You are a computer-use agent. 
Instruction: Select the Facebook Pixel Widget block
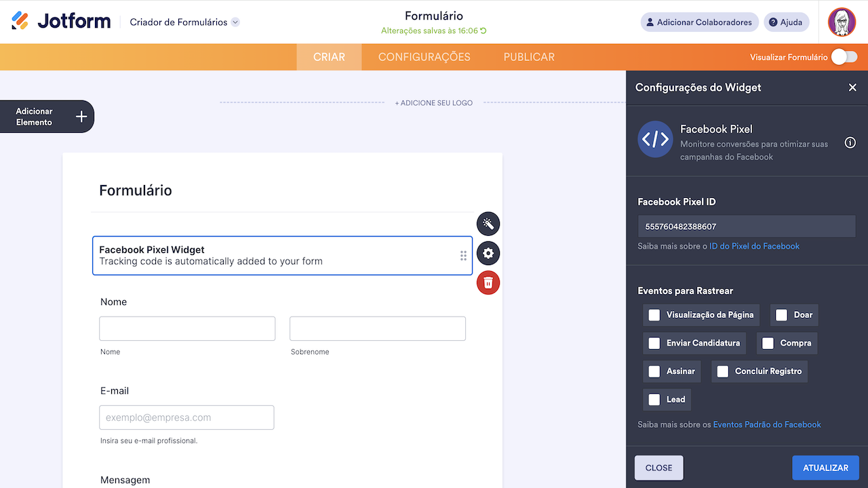282,256
